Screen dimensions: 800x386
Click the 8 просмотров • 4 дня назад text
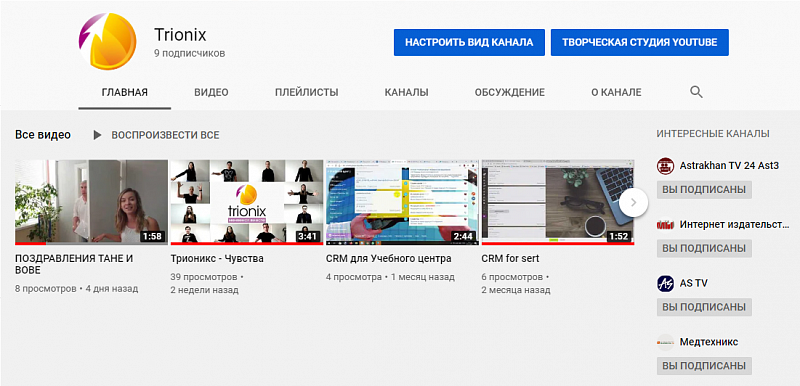pos(77,289)
